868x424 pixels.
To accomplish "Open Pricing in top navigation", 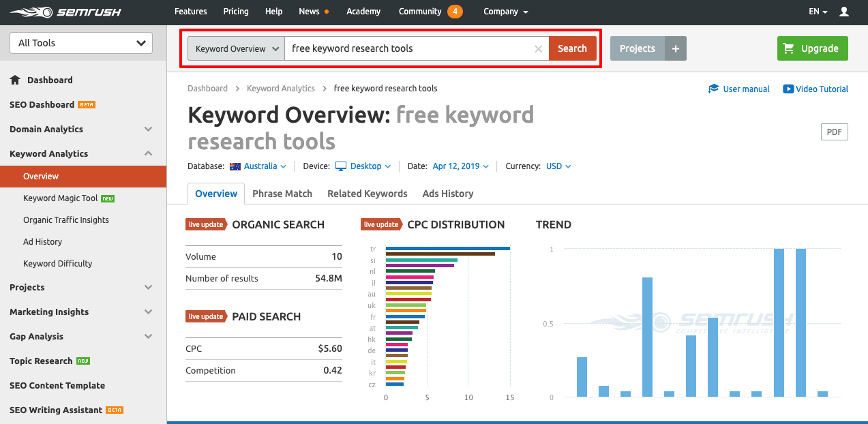I will (x=236, y=12).
